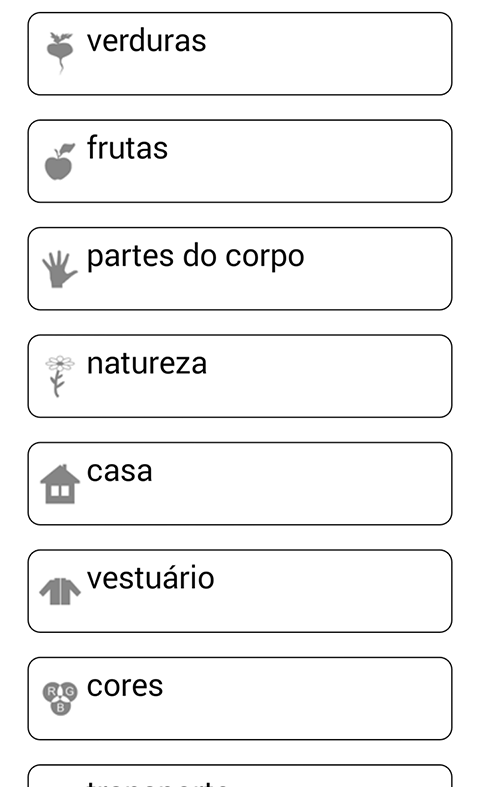480x787 pixels.
Task: Open the natureza category
Action: coord(240,376)
